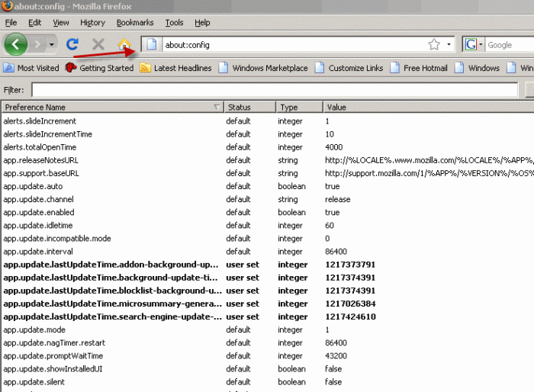Open the Most Visited bookmarks folder
534x392 pixels.
coord(31,68)
